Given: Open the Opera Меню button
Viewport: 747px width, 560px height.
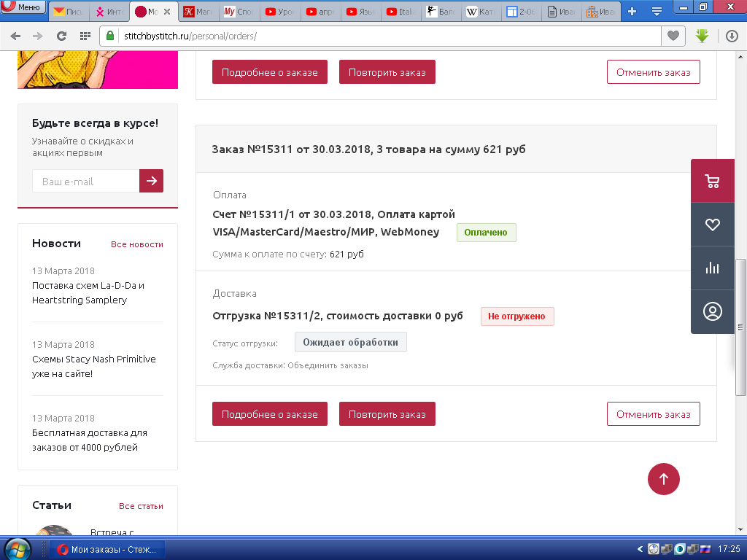Looking at the screenshot, I should tap(23, 8).
